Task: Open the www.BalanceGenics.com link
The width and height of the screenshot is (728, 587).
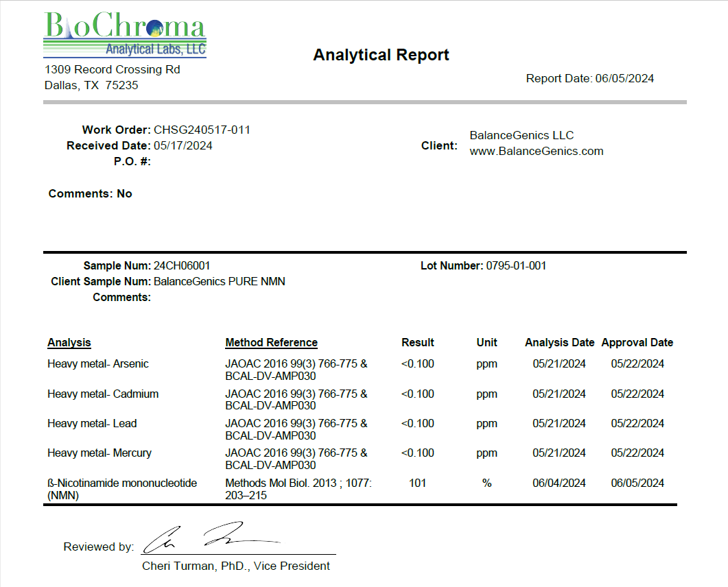Action: pyautogui.click(x=536, y=152)
